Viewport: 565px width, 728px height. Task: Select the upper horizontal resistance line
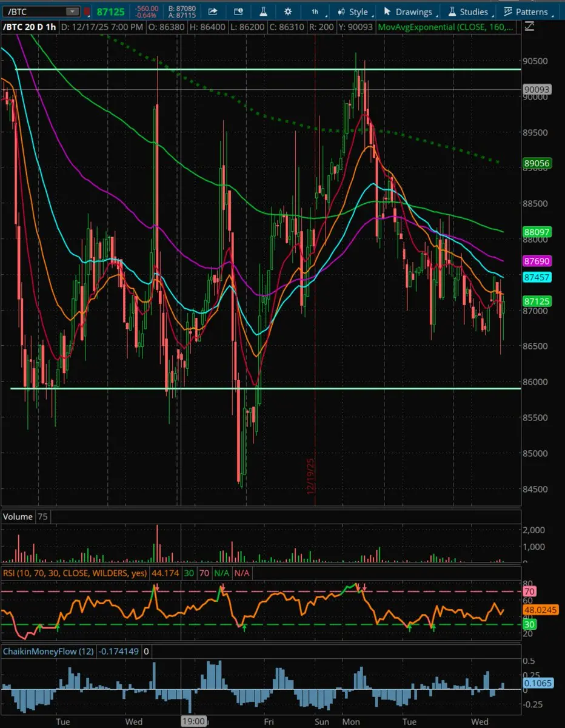point(267,69)
